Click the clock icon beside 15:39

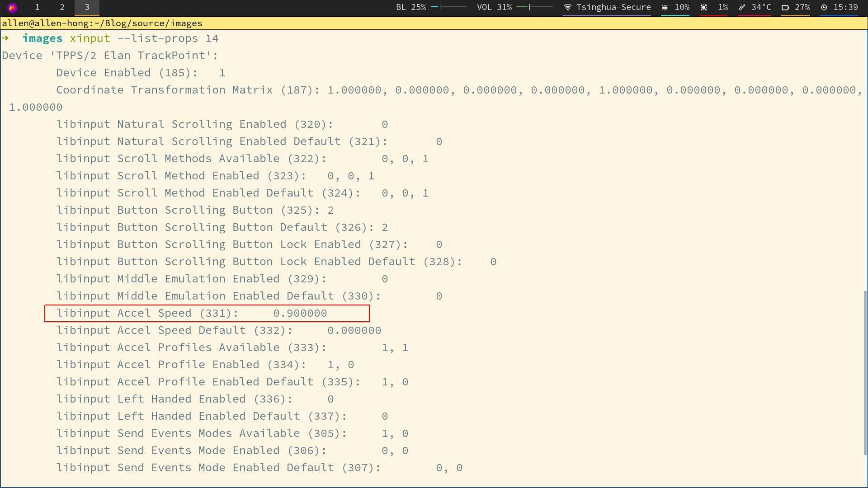[x=824, y=7]
